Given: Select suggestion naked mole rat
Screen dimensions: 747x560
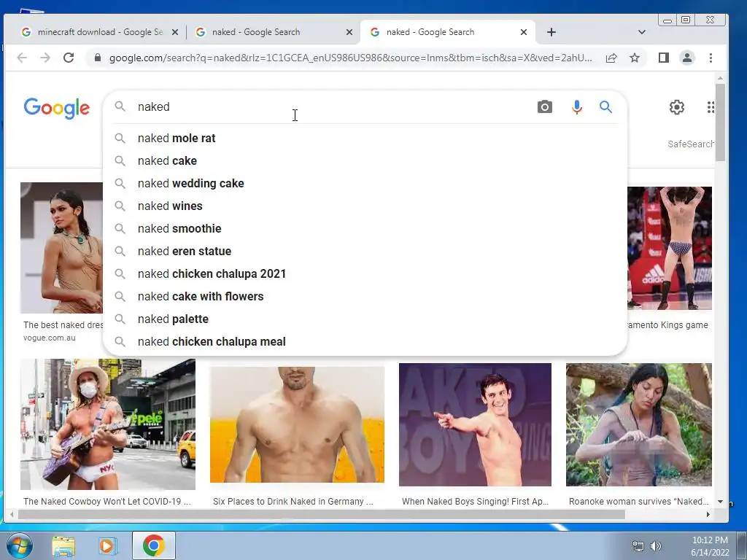Looking at the screenshot, I should point(365,138).
